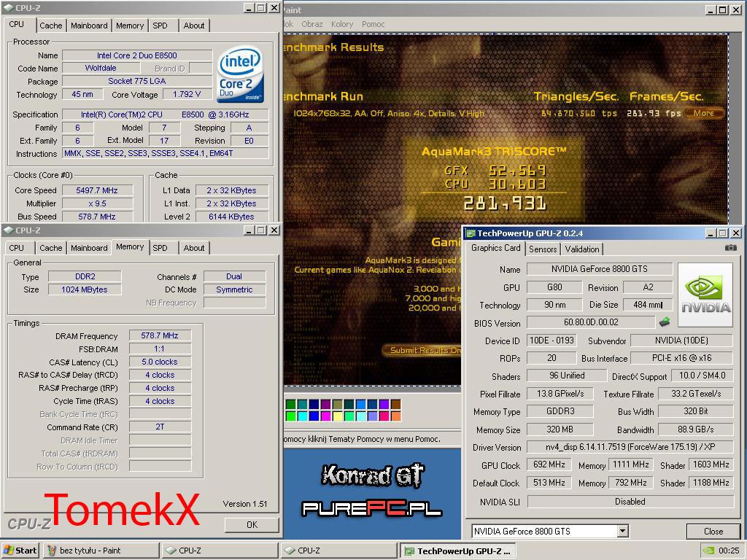Screen dimensions: 747x560
Task: Click the BIOS Version value '60.80.0D.00.02'
Action: click(x=591, y=322)
